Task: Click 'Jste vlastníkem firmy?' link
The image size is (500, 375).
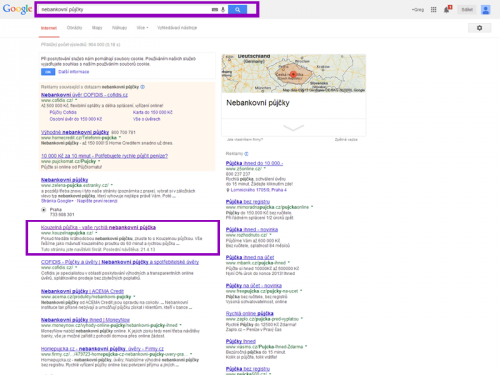Action: [245, 140]
